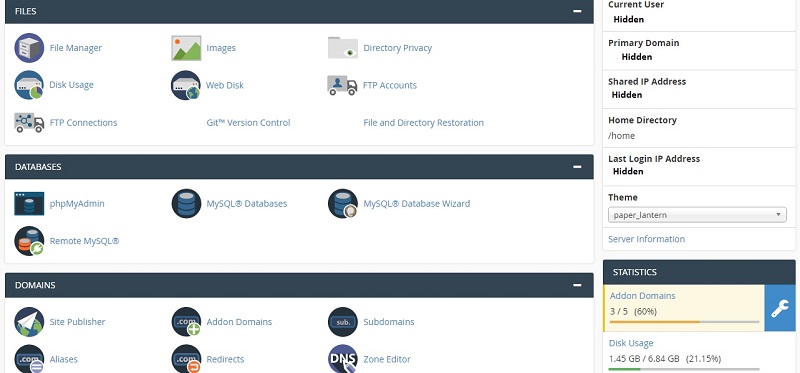
Task: Click the FILES section header title
Action: pos(26,11)
